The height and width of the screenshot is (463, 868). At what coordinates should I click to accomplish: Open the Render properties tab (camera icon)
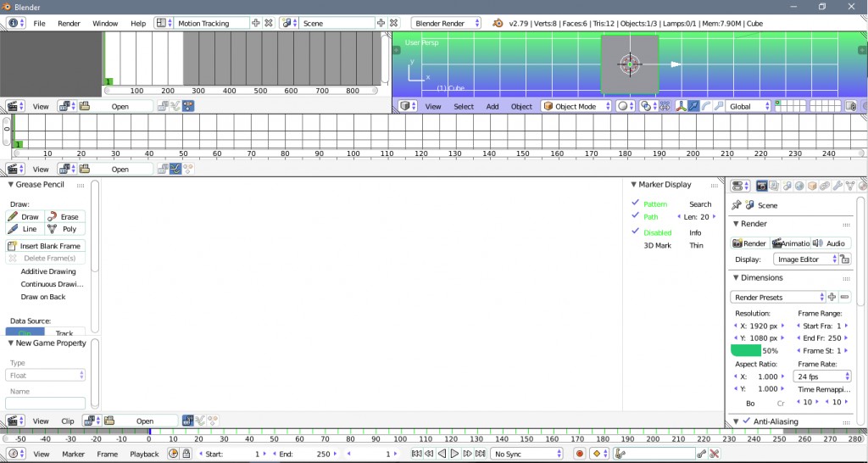click(761, 186)
